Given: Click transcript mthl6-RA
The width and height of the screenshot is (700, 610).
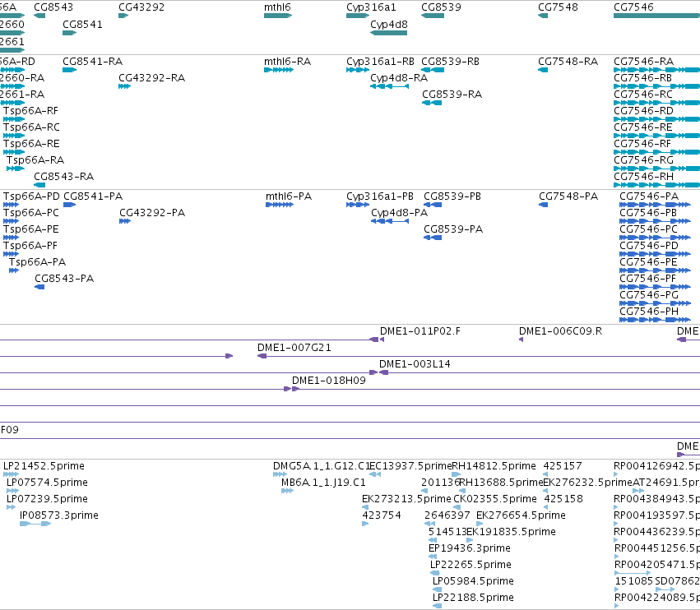Looking at the screenshot, I should 288,62.
